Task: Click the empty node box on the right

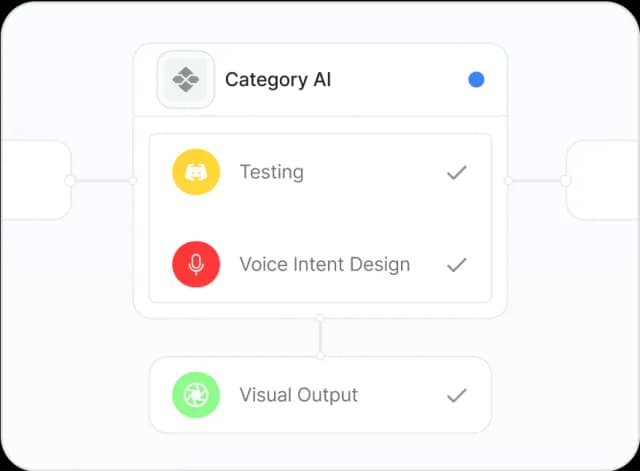Action: (x=604, y=180)
